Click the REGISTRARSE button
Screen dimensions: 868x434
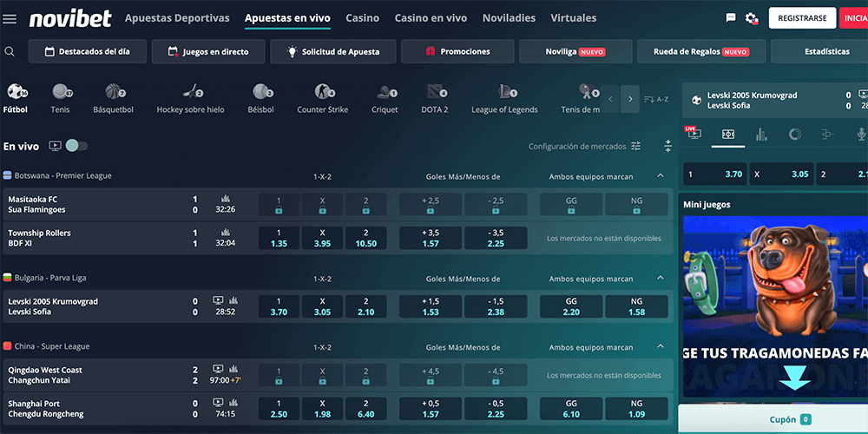coord(802,18)
